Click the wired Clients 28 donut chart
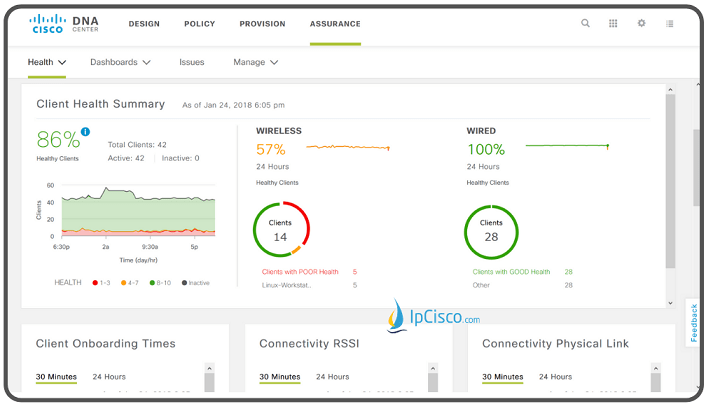This screenshot has width=706, height=404. [x=491, y=232]
